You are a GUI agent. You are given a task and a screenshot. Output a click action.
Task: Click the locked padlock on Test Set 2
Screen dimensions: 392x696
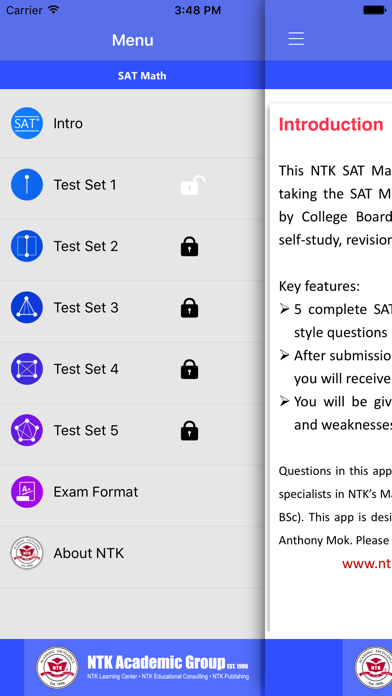190,246
